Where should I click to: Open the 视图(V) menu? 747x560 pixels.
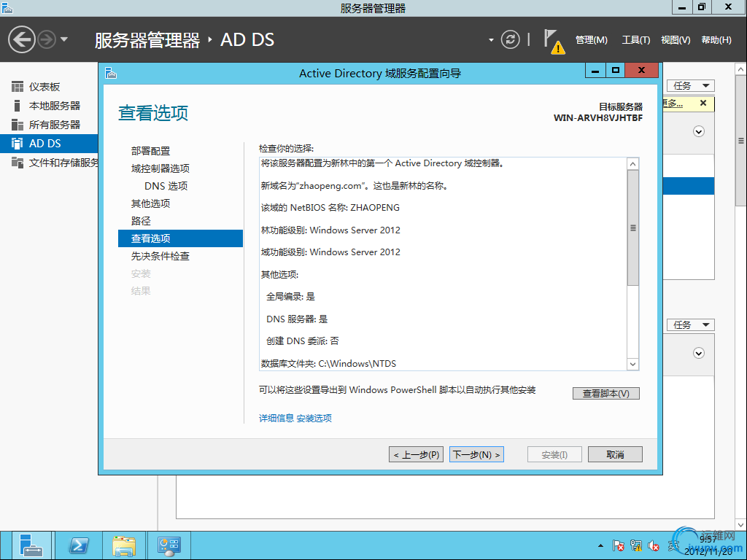[x=676, y=40]
